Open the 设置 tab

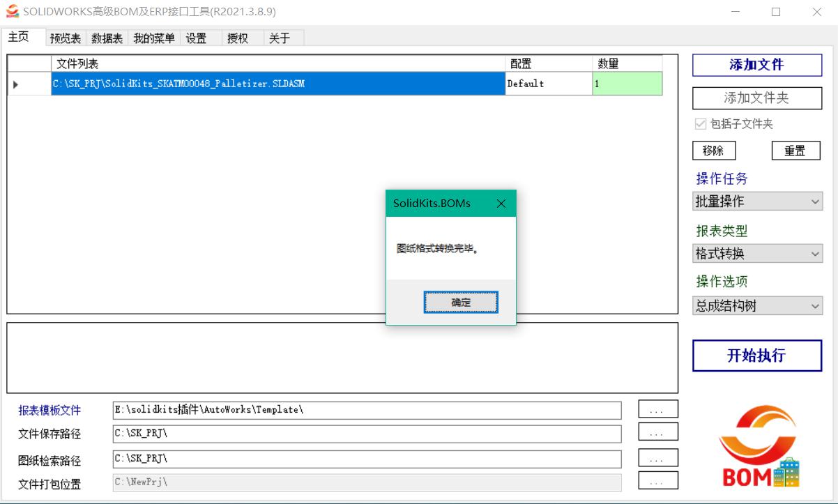coord(197,38)
